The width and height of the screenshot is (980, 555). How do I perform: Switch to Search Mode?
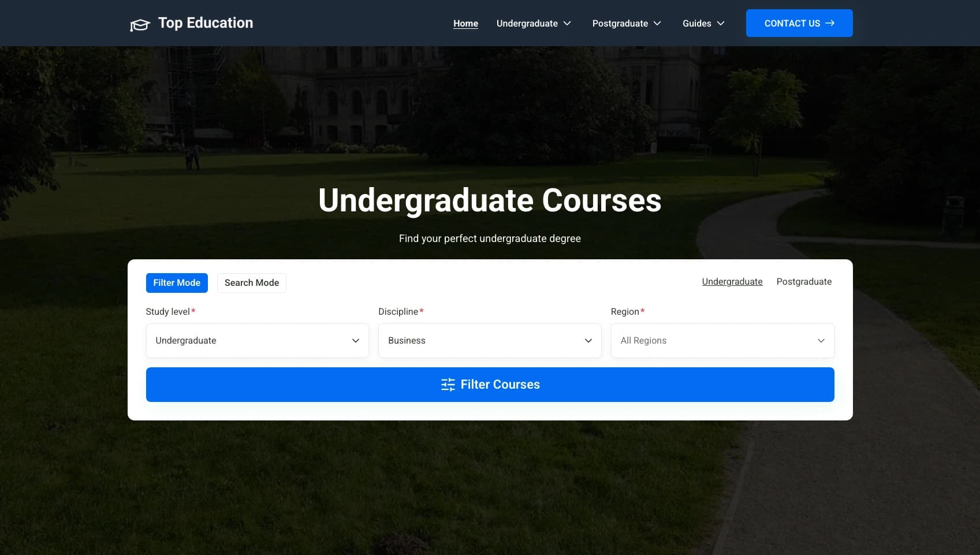[x=251, y=282]
